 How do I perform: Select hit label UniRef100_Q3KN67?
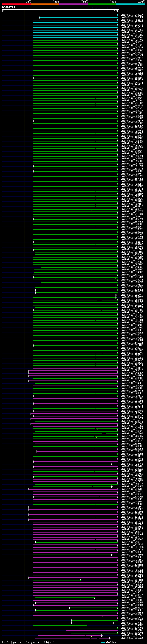(x=132, y=50)
